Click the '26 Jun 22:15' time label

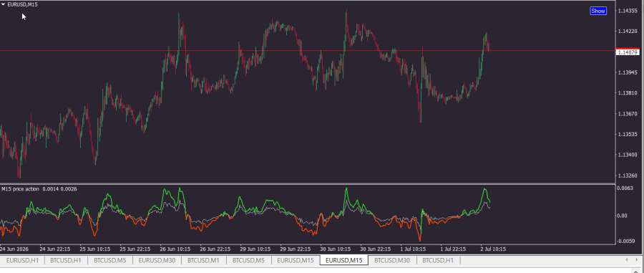click(215, 249)
